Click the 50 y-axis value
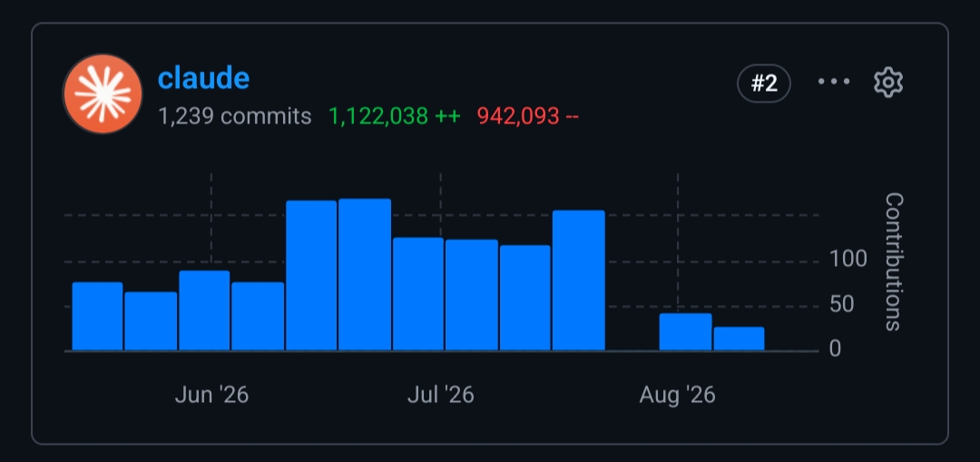The height and width of the screenshot is (462, 980). coord(841,304)
